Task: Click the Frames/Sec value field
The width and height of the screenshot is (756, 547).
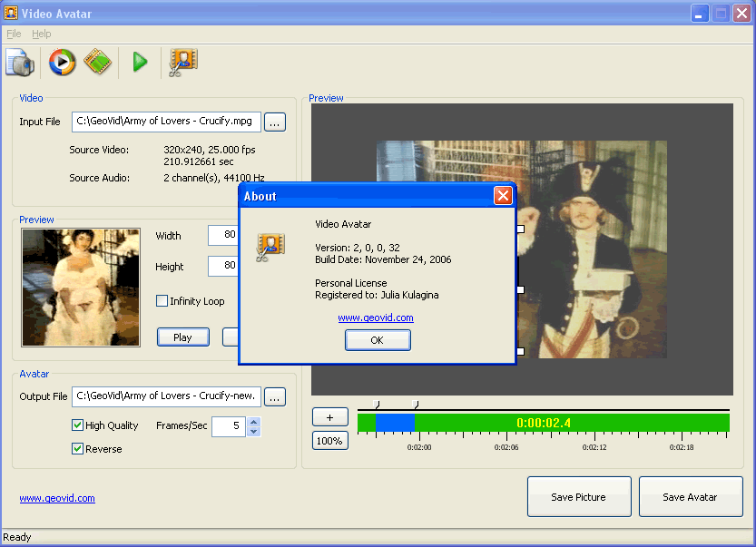Action: [x=229, y=426]
